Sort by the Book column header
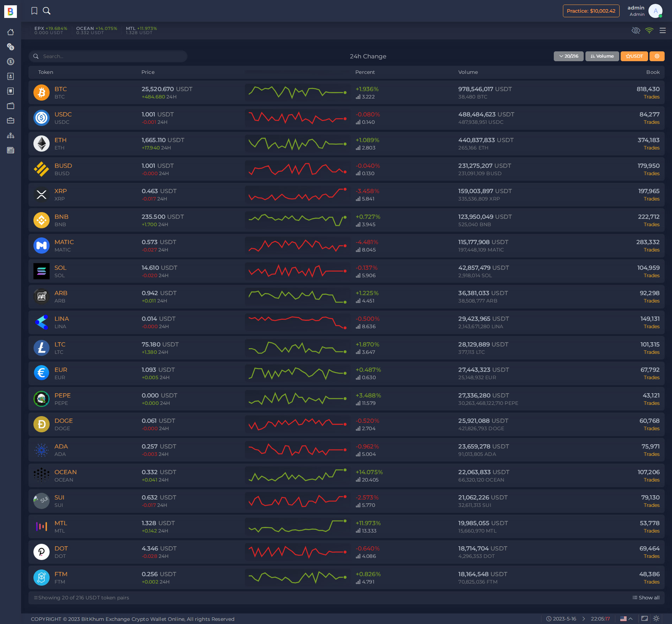The width and height of the screenshot is (672, 624). [x=653, y=72]
